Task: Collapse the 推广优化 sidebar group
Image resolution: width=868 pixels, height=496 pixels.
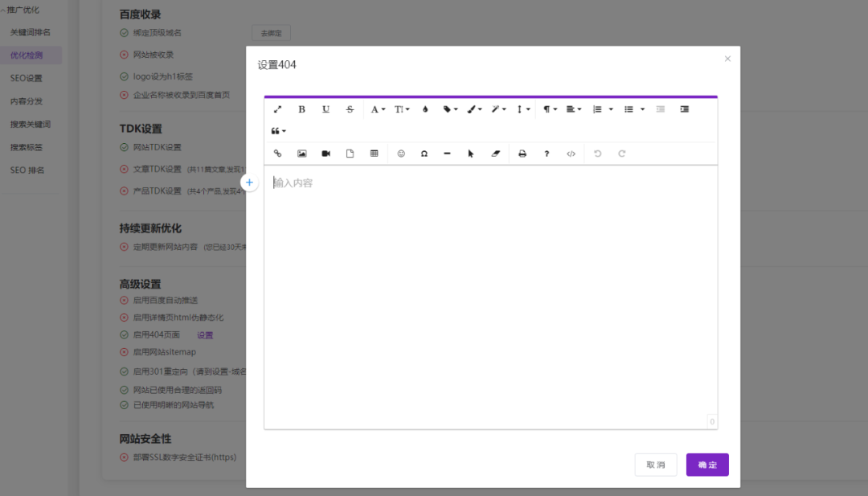Action: [20, 10]
